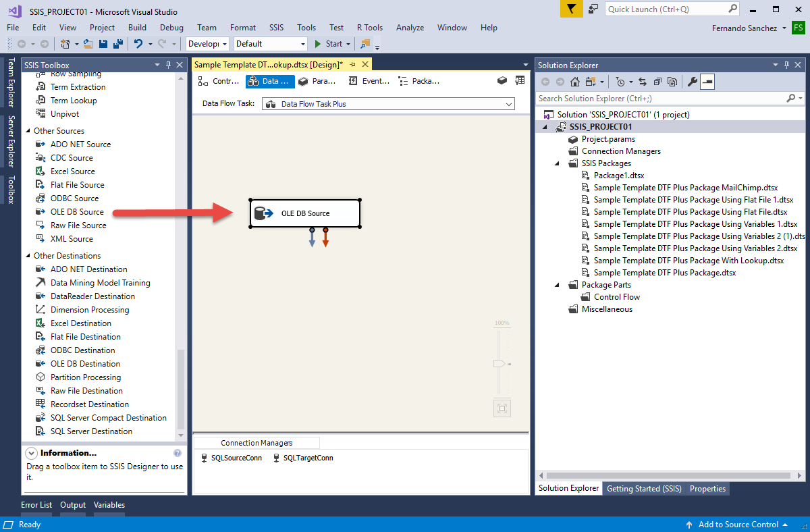Collapse the Information section chevron
Image resolution: width=810 pixels, height=532 pixels.
point(31,453)
